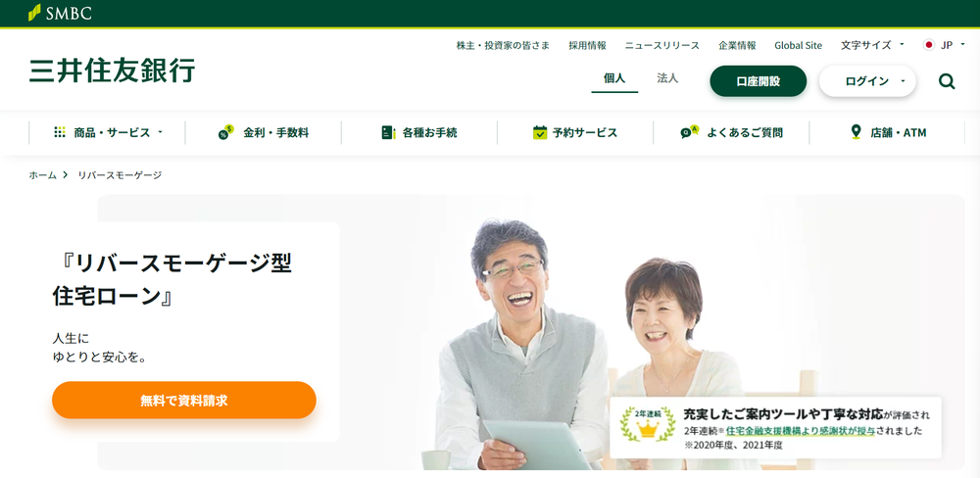Go to ホーム in the breadcrumb
980x478 pixels.
[42, 175]
